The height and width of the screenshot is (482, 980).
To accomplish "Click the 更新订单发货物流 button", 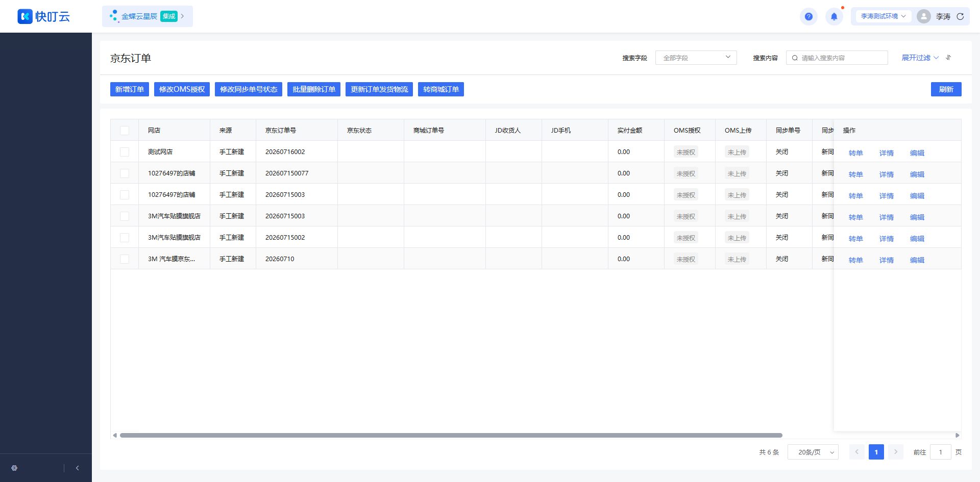I will click(379, 89).
